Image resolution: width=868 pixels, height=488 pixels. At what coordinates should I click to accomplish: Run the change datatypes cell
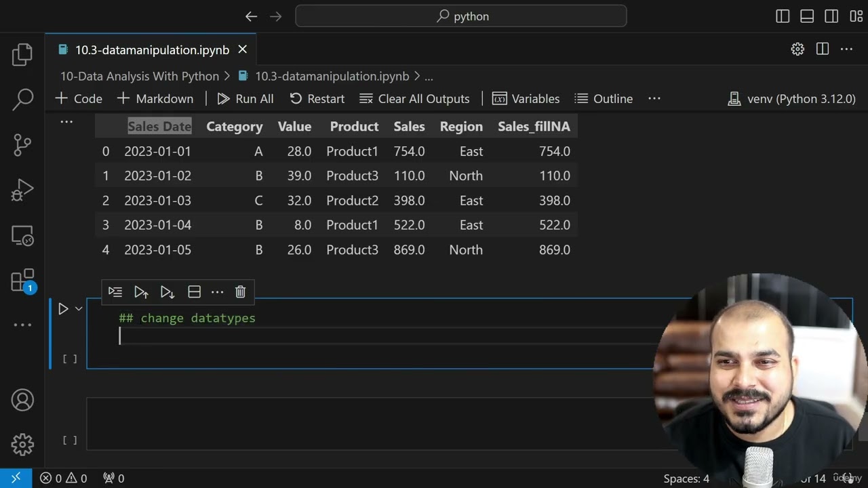click(63, 309)
